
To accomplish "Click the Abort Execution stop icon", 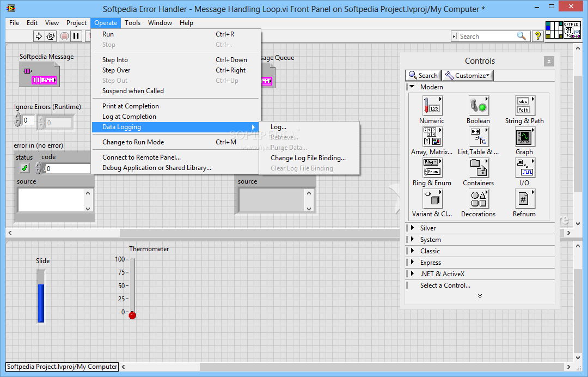I will click(x=64, y=36).
